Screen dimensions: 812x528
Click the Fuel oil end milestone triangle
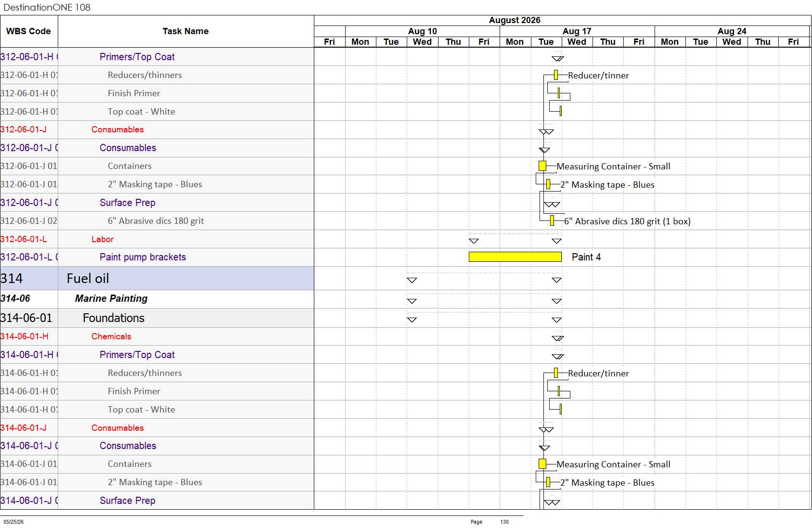(x=556, y=280)
